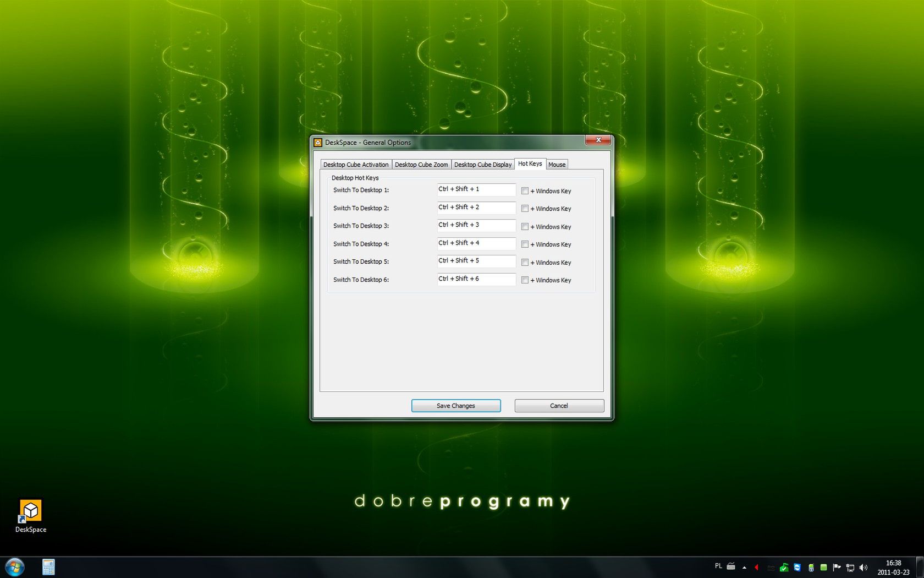
Task: Click the green square tray icon
Action: pos(823,568)
